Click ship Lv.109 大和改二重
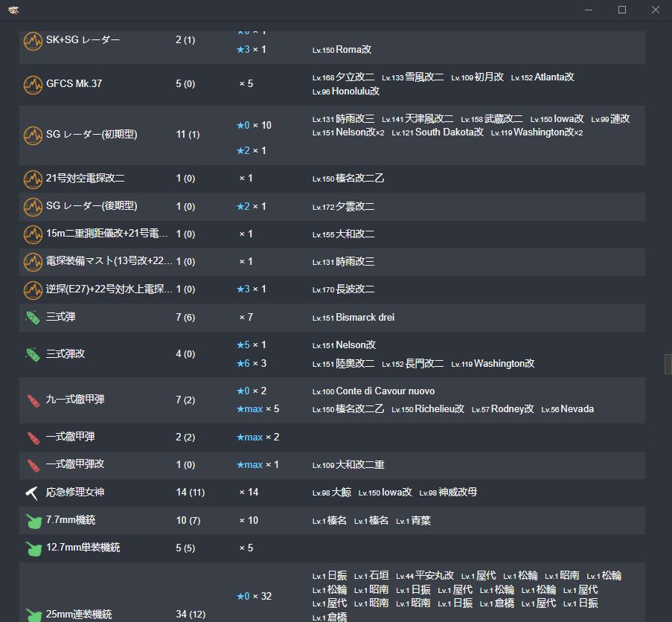This screenshot has width=672, height=622. pos(348,465)
